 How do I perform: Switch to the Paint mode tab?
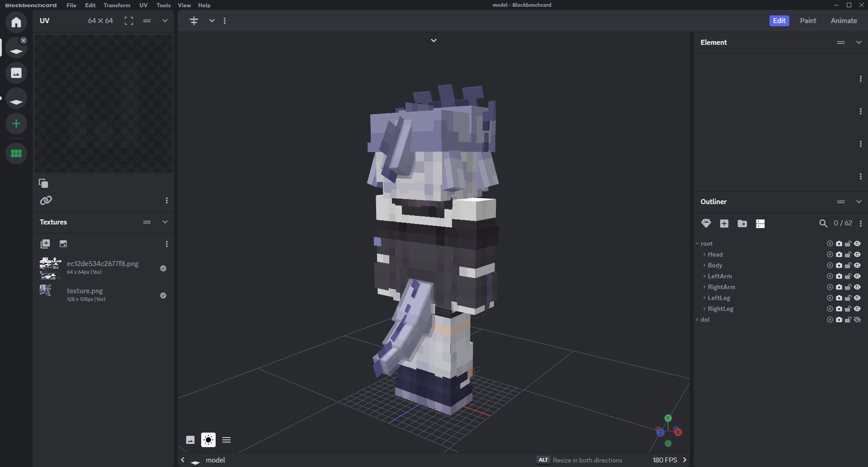(x=808, y=21)
